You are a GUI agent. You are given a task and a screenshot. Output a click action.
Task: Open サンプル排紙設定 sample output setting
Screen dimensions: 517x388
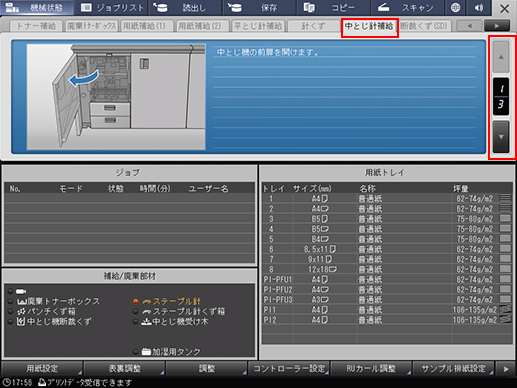coord(453,369)
